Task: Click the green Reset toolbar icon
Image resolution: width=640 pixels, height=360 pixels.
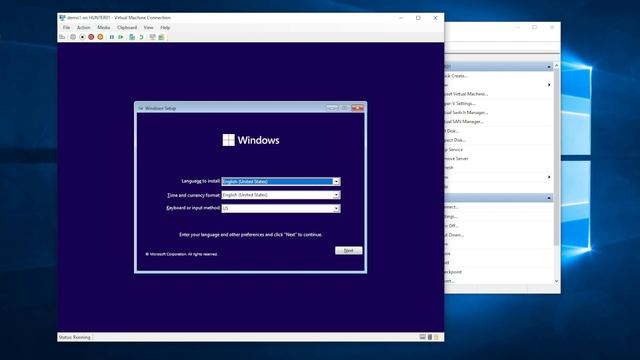Action: [x=121, y=37]
